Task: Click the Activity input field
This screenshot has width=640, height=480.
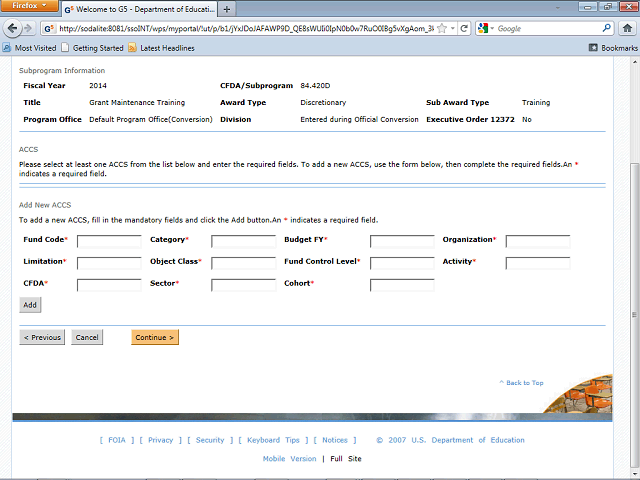Action: (x=538, y=263)
